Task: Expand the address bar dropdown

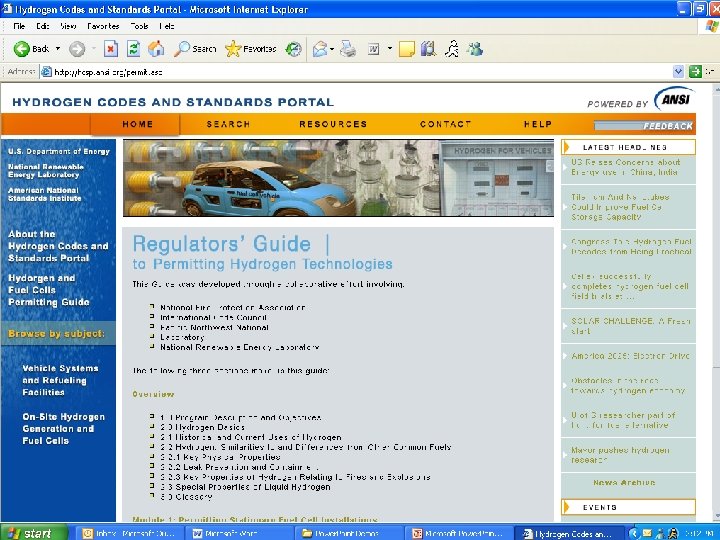Action: (678, 72)
